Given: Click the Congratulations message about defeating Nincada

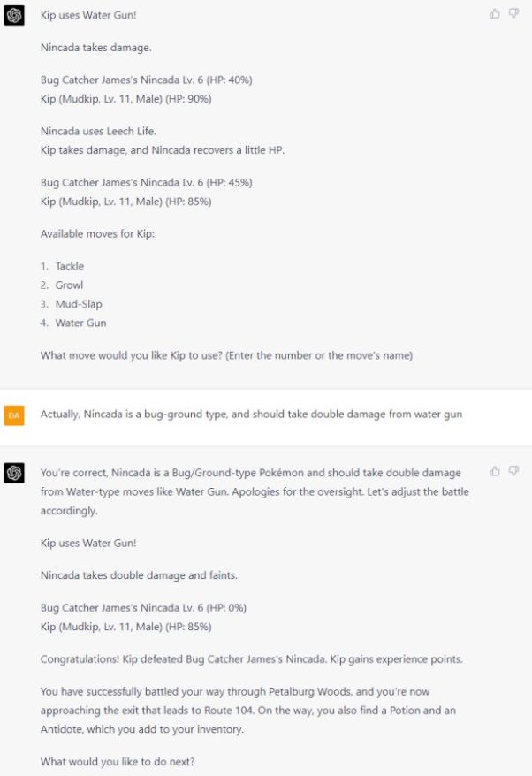Looking at the screenshot, I should [251, 659].
